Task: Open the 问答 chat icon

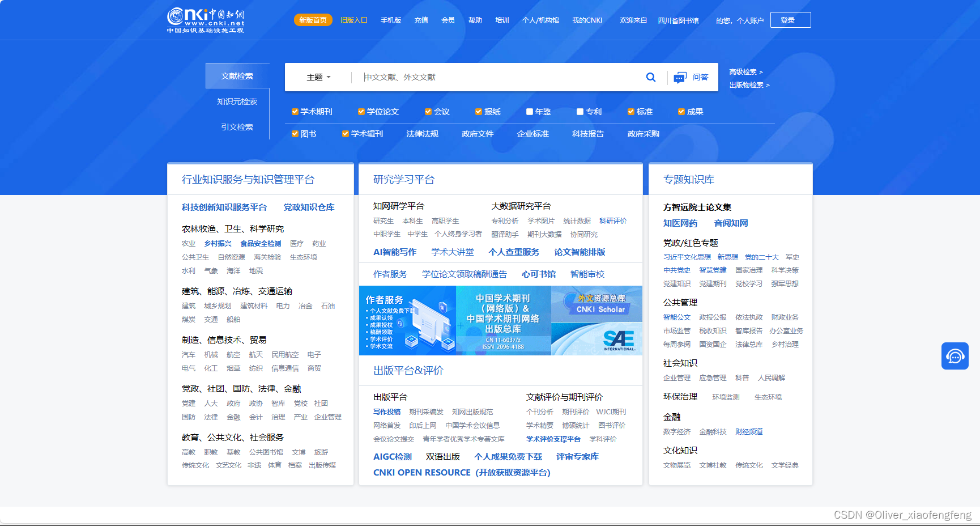Action: pos(680,78)
